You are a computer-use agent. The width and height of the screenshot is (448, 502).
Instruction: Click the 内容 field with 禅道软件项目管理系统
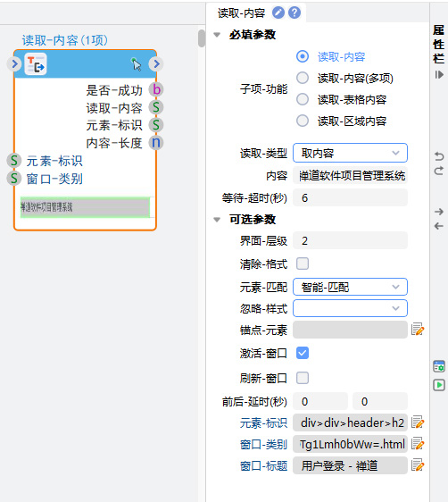[350, 175]
